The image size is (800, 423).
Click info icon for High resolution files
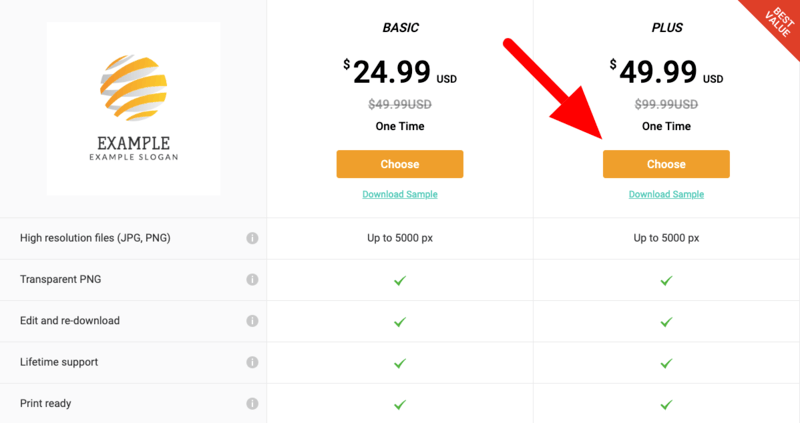(252, 238)
